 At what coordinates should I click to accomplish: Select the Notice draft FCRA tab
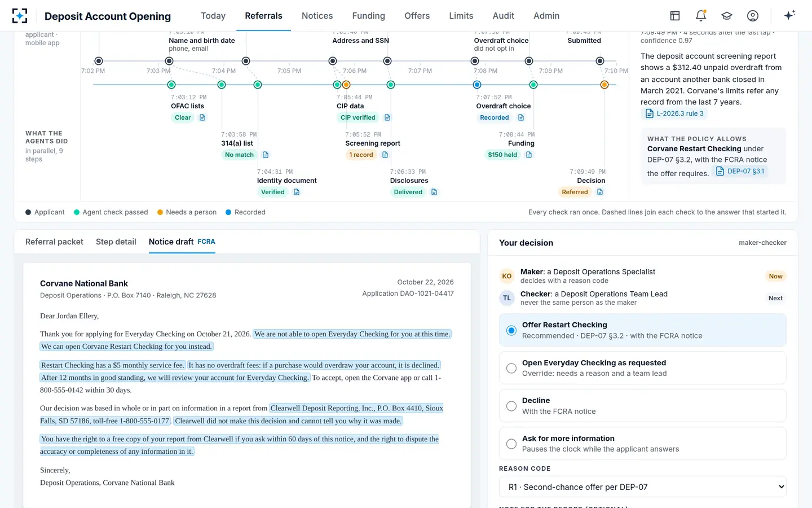click(x=182, y=242)
